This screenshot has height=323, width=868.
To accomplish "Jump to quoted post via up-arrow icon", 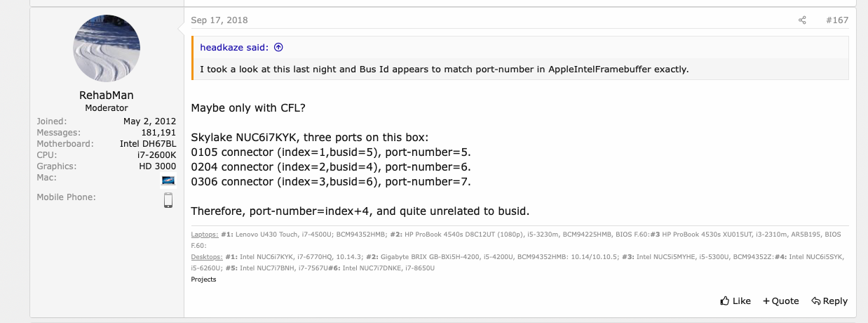I will 278,48.
